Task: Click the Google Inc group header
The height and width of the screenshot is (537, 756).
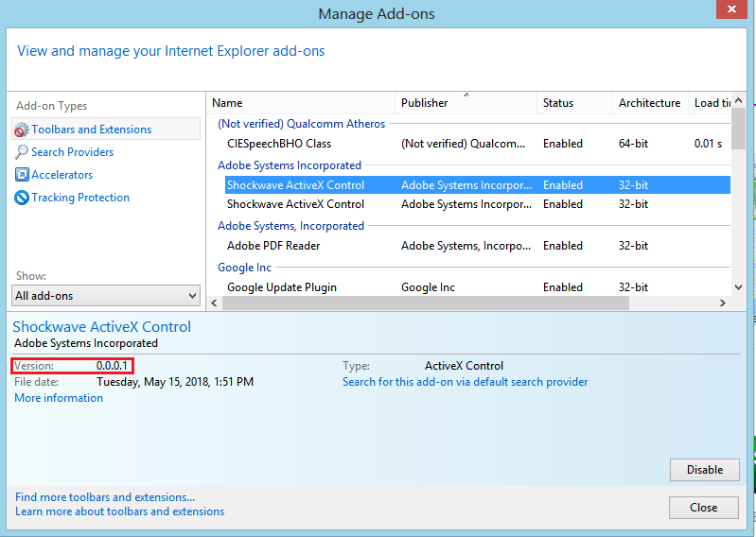Action: [x=244, y=268]
